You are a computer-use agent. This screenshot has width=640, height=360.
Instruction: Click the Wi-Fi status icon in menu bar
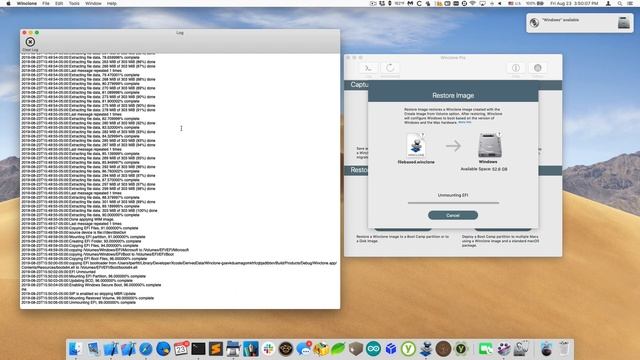click(x=473, y=3)
